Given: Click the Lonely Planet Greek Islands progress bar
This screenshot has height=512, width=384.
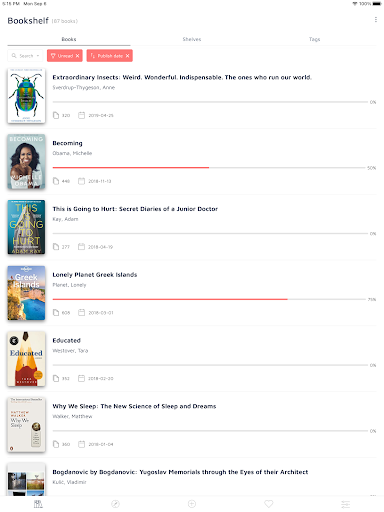Looking at the screenshot, I should click(209, 299).
